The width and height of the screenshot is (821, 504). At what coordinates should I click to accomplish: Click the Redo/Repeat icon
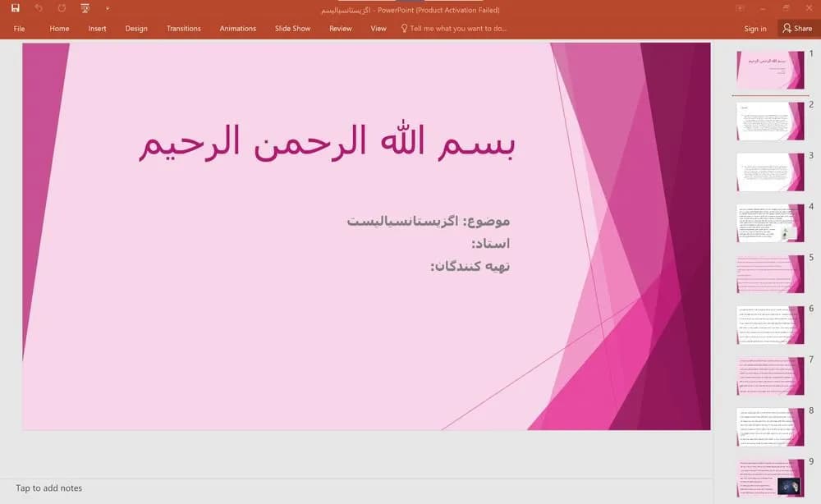pos(62,8)
